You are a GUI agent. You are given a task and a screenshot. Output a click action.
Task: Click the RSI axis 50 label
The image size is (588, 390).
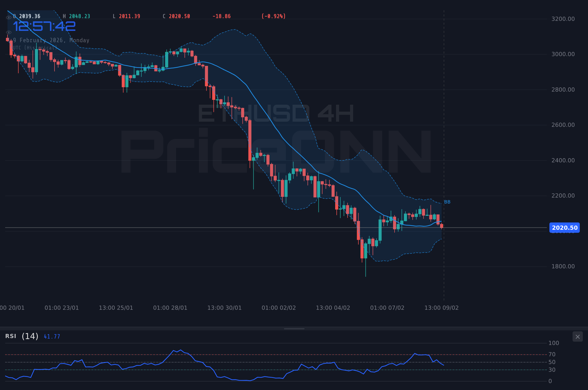pyautogui.click(x=552, y=362)
